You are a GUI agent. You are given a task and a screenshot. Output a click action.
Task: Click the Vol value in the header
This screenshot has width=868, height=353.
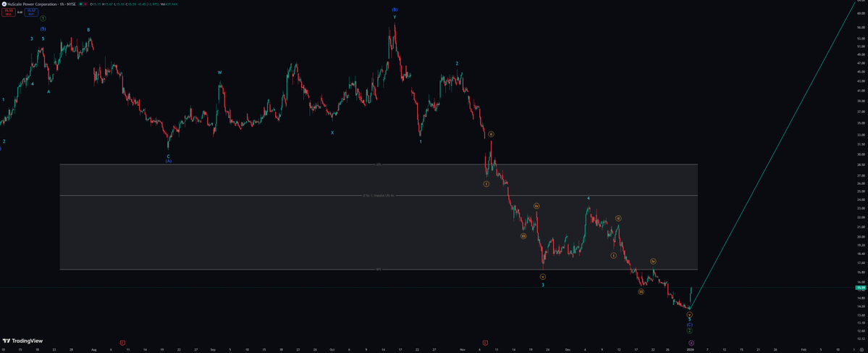click(170, 4)
